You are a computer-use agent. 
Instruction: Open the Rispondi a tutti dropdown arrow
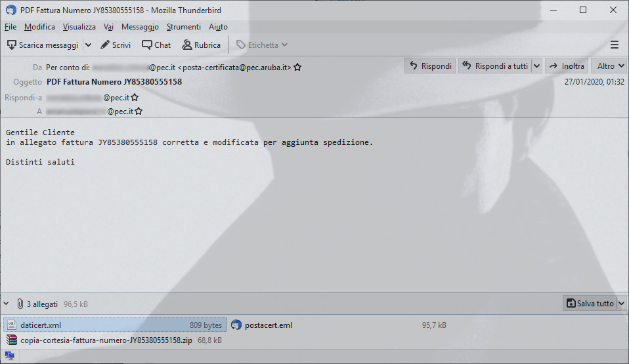pyautogui.click(x=536, y=66)
